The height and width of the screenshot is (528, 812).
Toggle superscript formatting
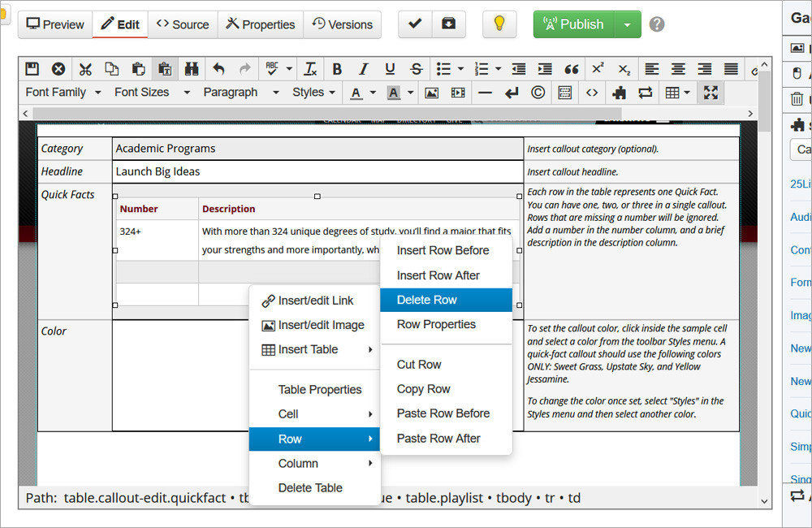pyautogui.click(x=598, y=69)
